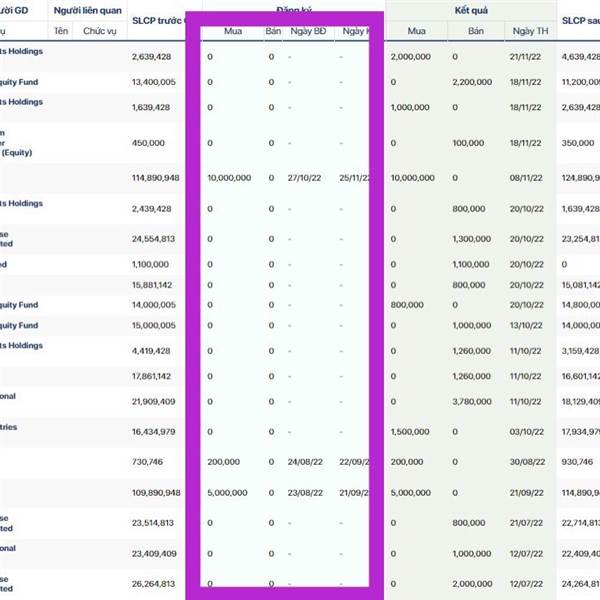Viewport: 600px width, 600px height.
Task: Select cell '13,400,005' in SLCP trước column
Action: [x=153, y=82]
